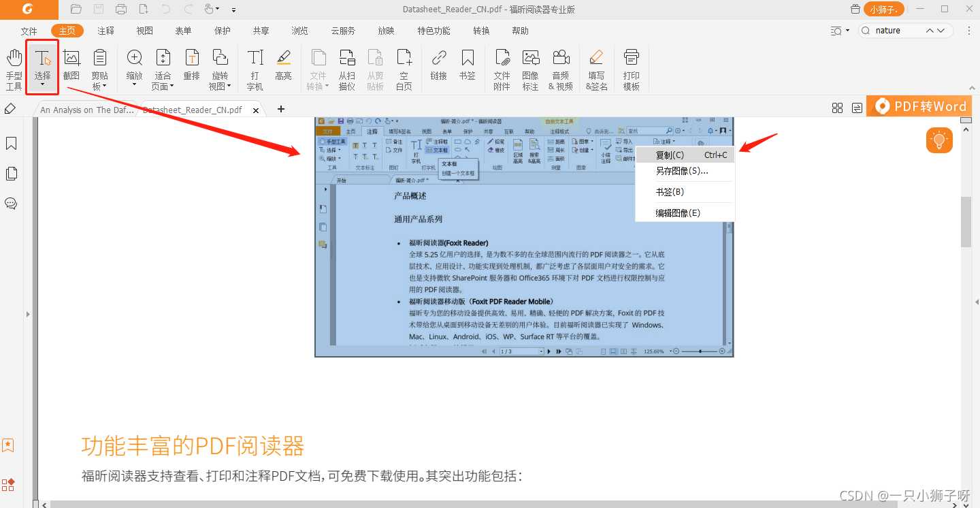Expand the 剪贴板 dropdown arrow
The image size is (980, 508).
[x=105, y=86]
